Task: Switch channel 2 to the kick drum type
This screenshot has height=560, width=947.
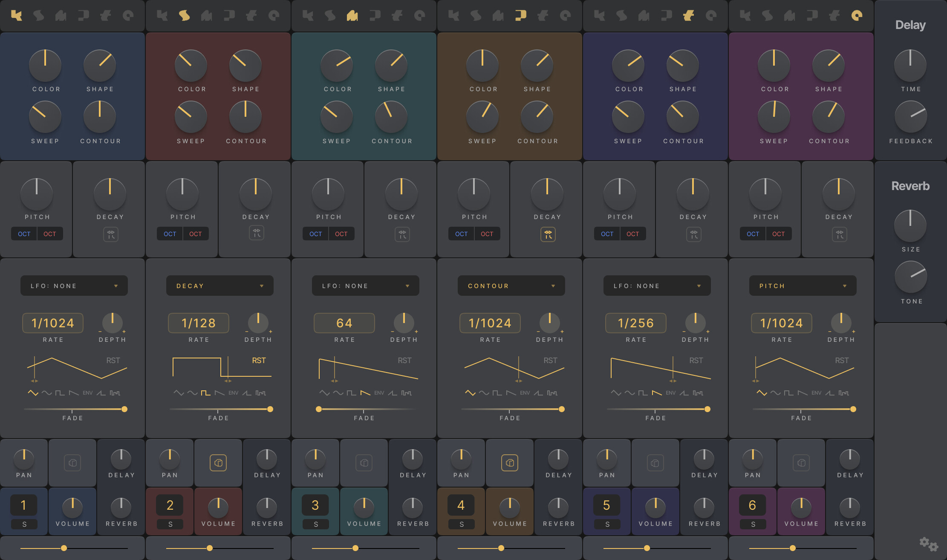Action: pyautogui.click(x=164, y=16)
